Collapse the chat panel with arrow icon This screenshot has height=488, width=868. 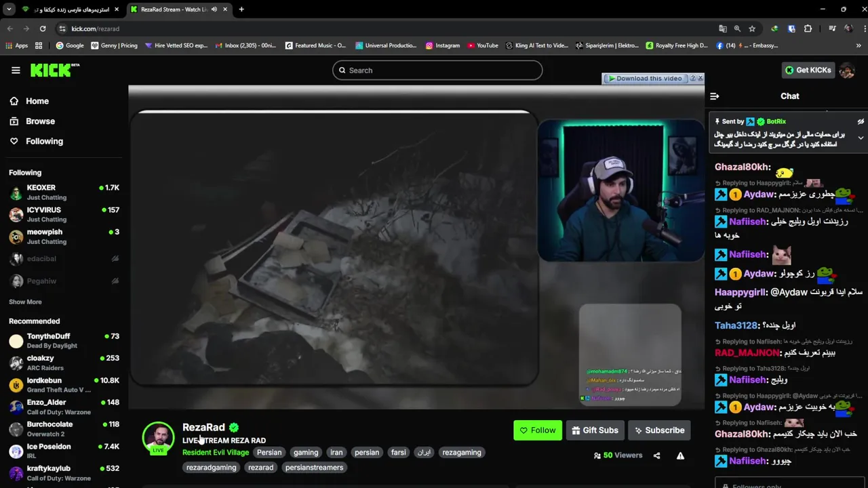tap(714, 96)
